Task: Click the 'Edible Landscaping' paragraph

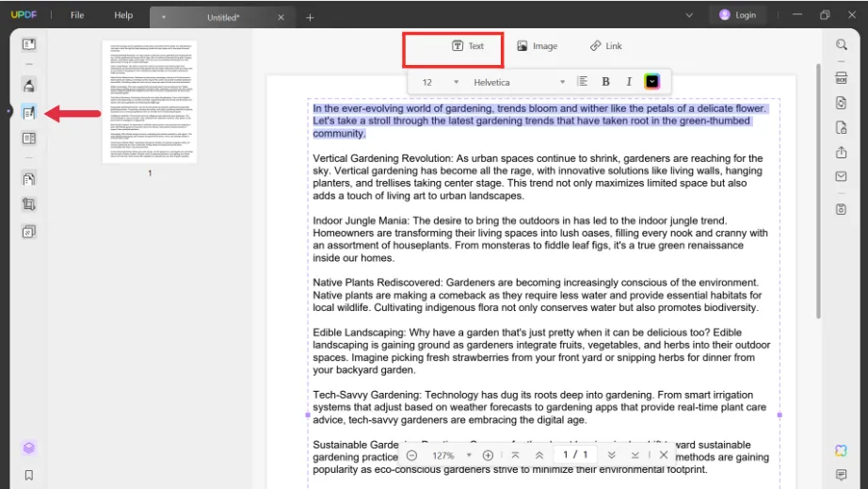Action: click(540, 351)
